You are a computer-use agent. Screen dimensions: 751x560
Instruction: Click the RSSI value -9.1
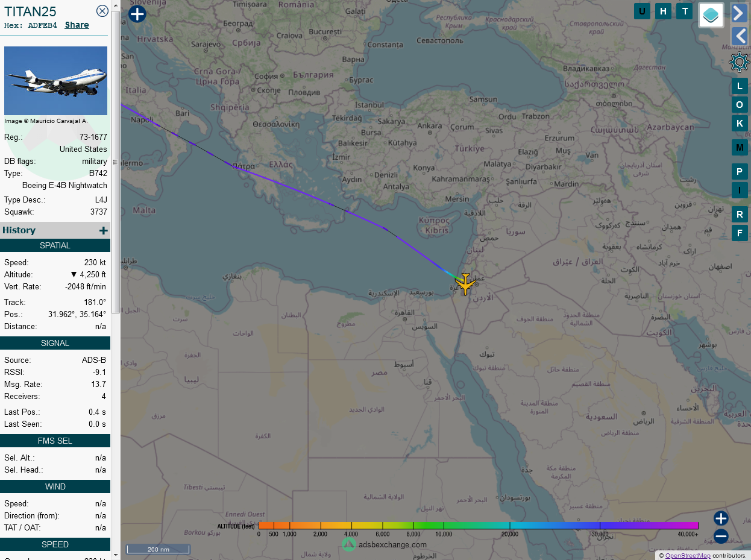tap(99, 373)
